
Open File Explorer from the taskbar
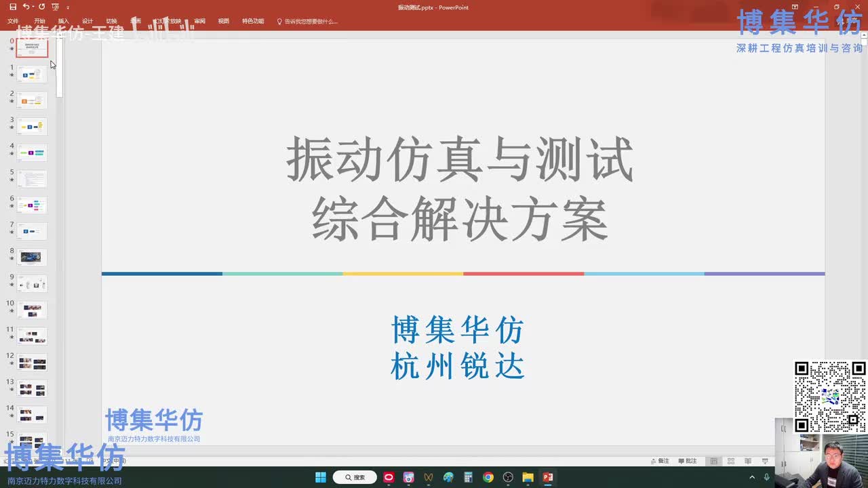point(528,477)
